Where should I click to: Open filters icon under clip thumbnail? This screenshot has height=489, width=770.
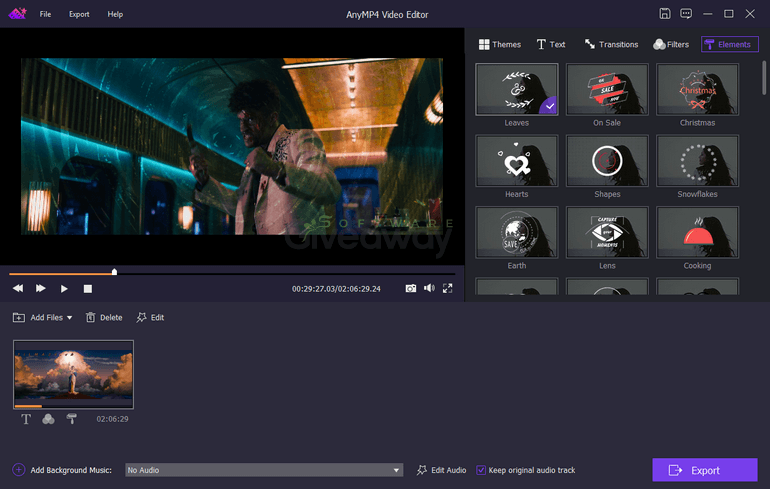48,419
